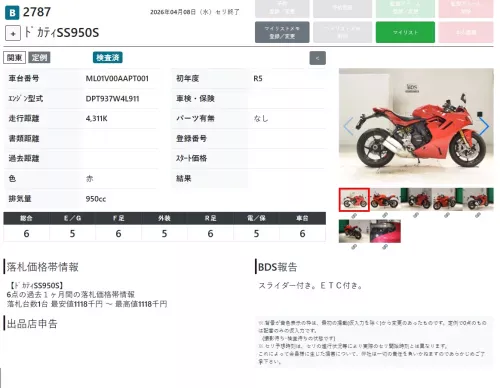
Task: Select the 定例 tag
Action: [x=39, y=58]
